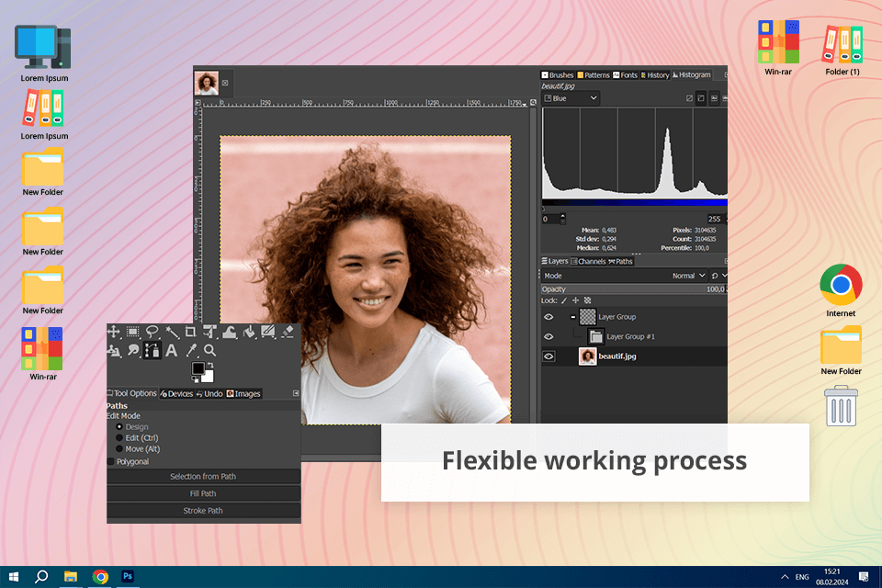
Task: Choose the Free Select lasso tool
Action: click(153, 333)
